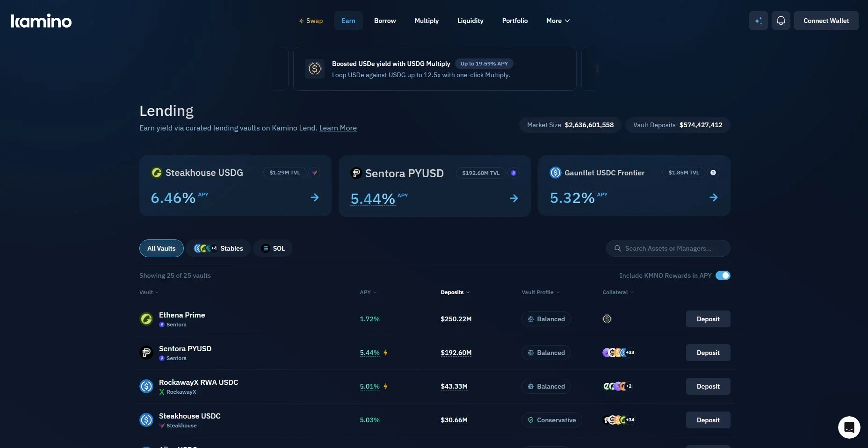Click Sentora PYUSD collateral icons group
Viewport: 868px width, 448px height.
pos(618,353)
